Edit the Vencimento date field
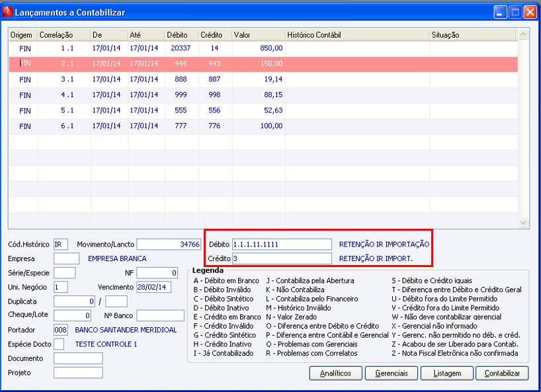The height and width of the screenshot is (392, 541). tap(153, 287)
